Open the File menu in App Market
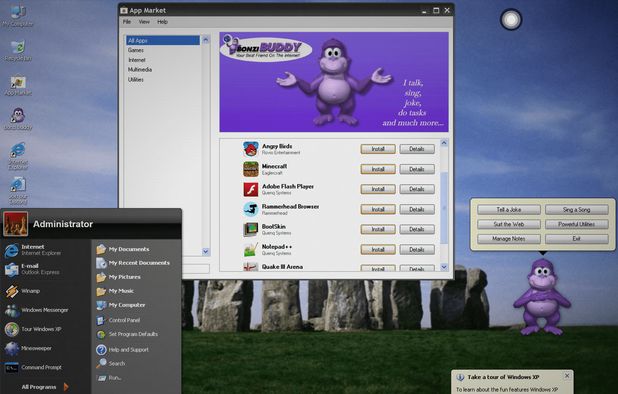The width and height of the screenshot is (618, 394). pyautogui.click(x=127, y=22)
